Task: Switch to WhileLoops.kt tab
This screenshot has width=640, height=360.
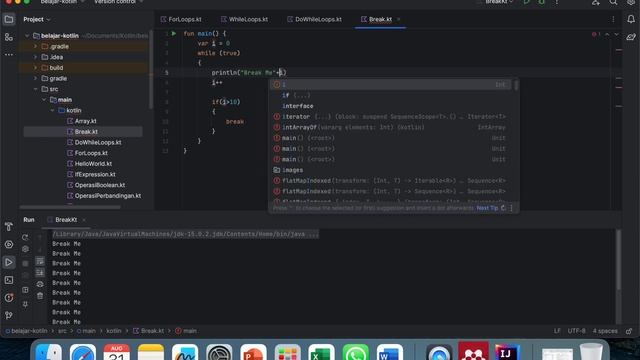Action: pyautogui.click(x=244, y=19)
